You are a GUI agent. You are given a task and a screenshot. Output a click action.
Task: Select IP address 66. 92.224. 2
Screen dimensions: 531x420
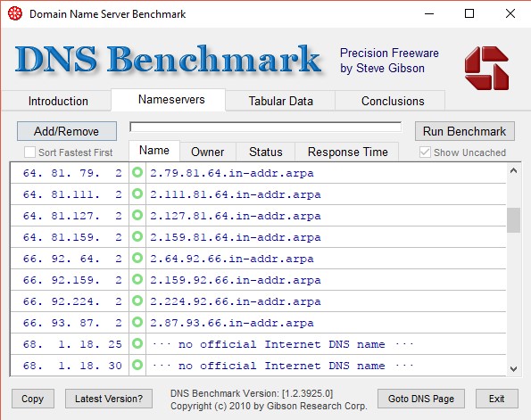[x=72, y=301]
